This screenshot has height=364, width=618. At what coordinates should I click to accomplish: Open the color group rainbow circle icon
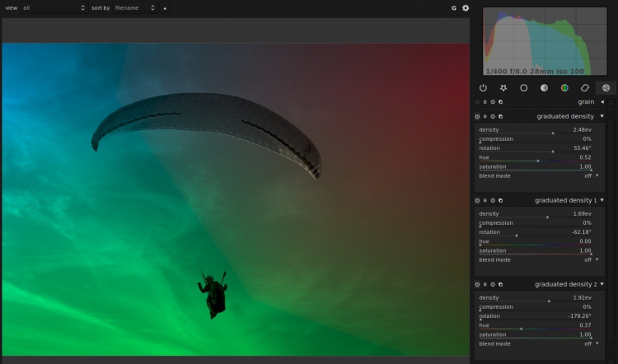(564, 87)
